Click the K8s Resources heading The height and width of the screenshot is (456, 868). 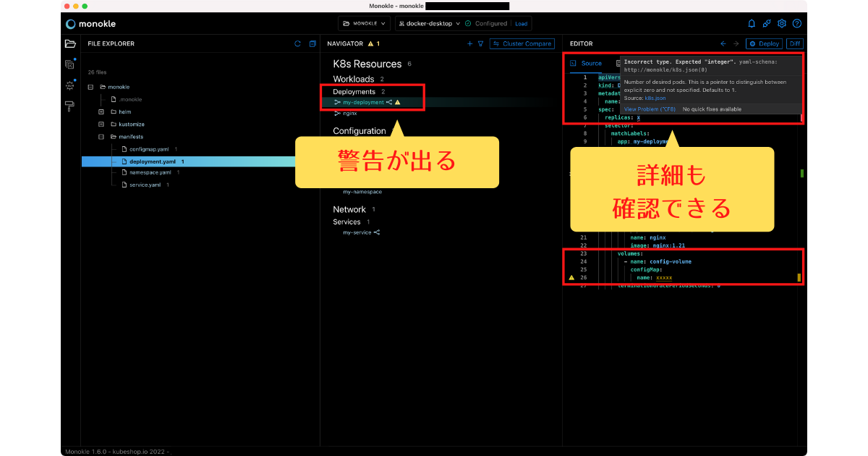click(x=367, y=64)
